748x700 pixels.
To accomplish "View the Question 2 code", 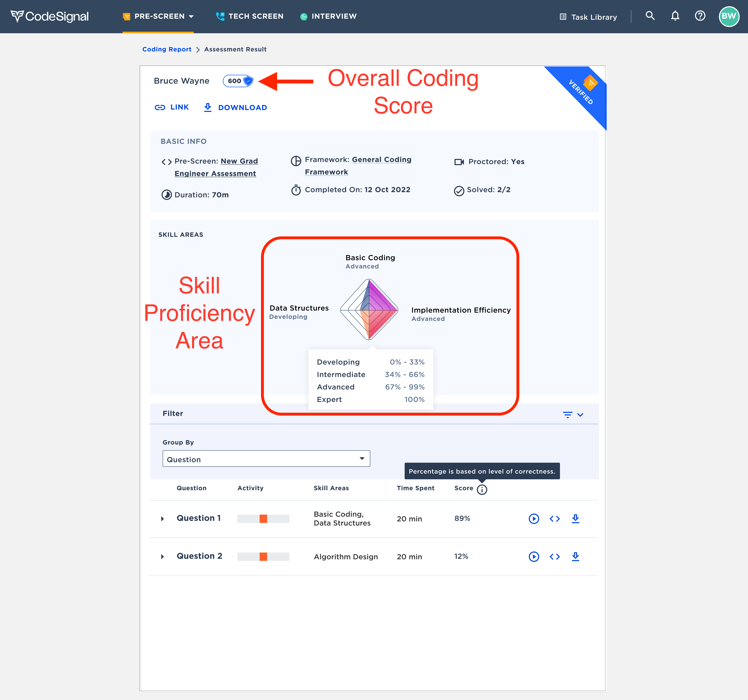I will 555,557.
